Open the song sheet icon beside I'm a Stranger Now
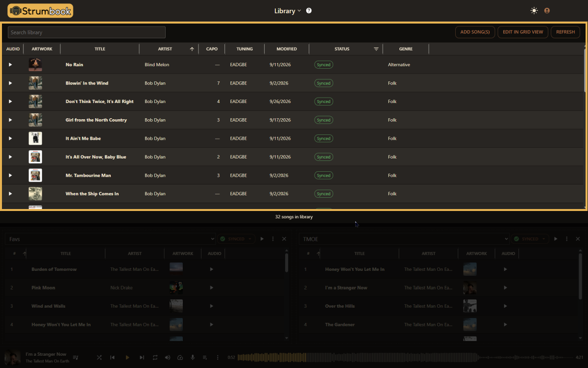 pos(75,357)
